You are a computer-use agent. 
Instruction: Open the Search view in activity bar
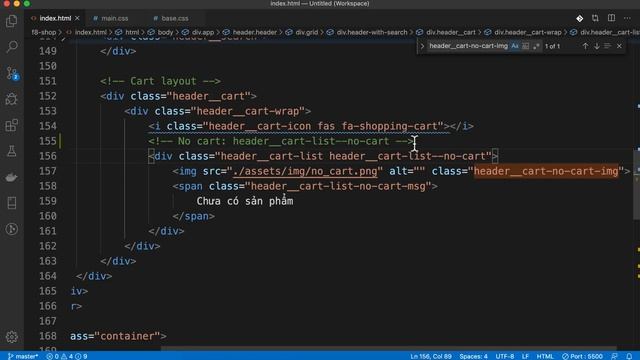[x=11, y=47]
